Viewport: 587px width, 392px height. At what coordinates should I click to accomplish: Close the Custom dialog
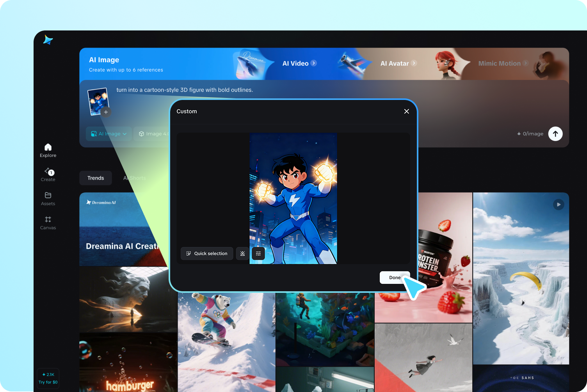[x=406, y=111]
